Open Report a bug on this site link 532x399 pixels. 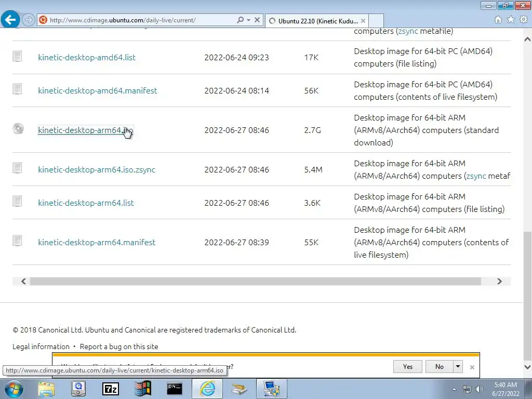point(119,347)
